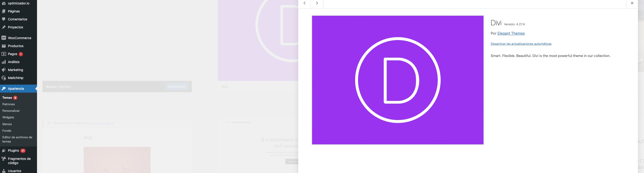
Task: Click the Divi theme title heading
Action: click(496, 23)
